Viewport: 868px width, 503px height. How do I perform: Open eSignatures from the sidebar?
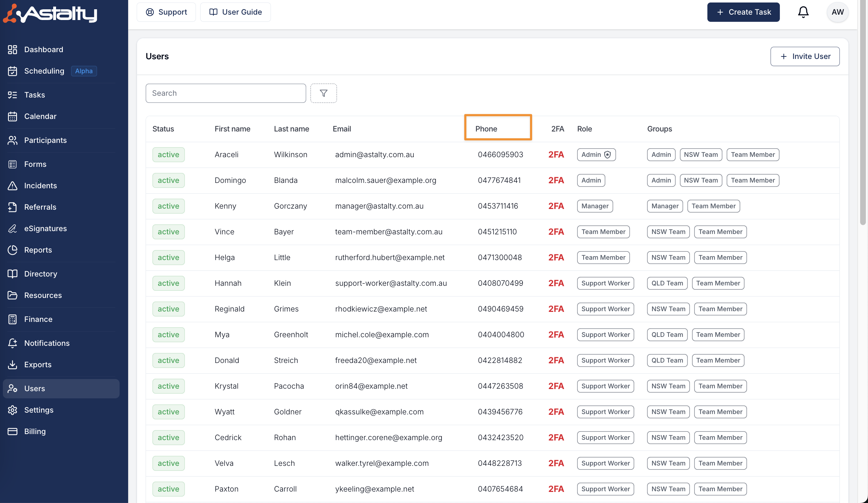pos(45,229)
